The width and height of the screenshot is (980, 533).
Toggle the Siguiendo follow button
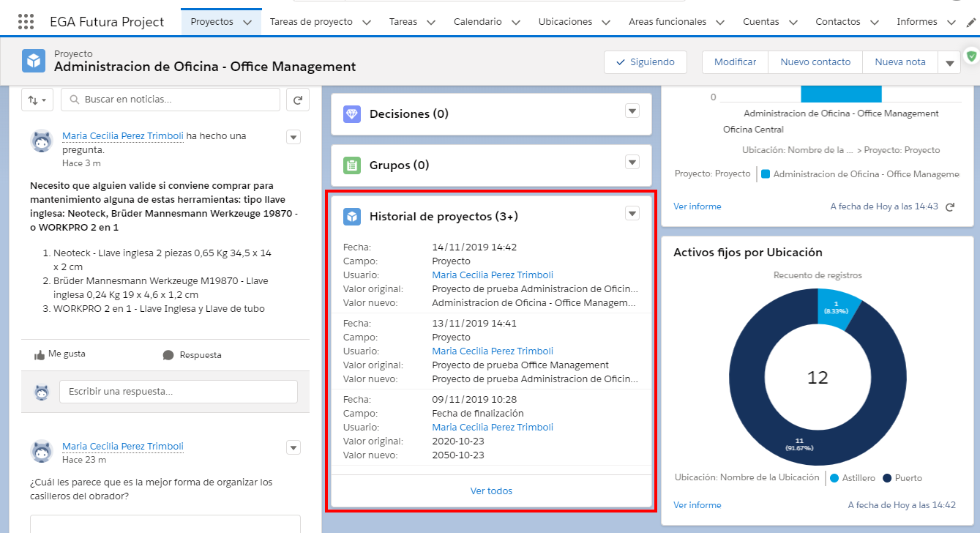click(645, 62)
